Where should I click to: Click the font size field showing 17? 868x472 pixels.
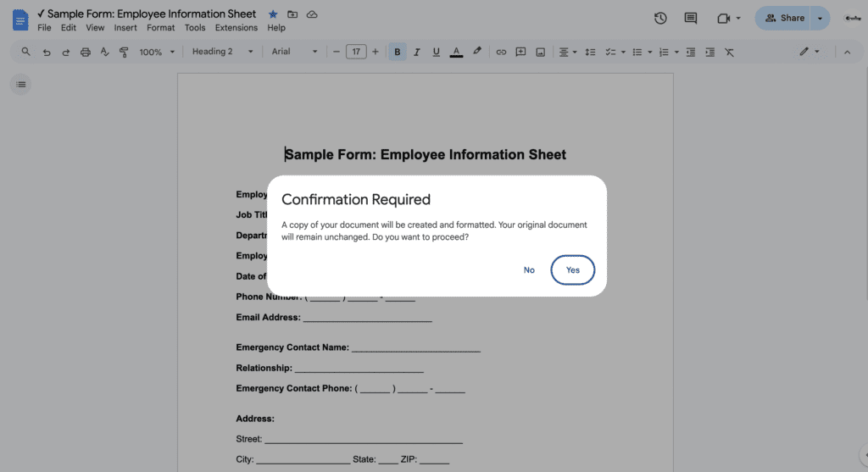[356, 52]
